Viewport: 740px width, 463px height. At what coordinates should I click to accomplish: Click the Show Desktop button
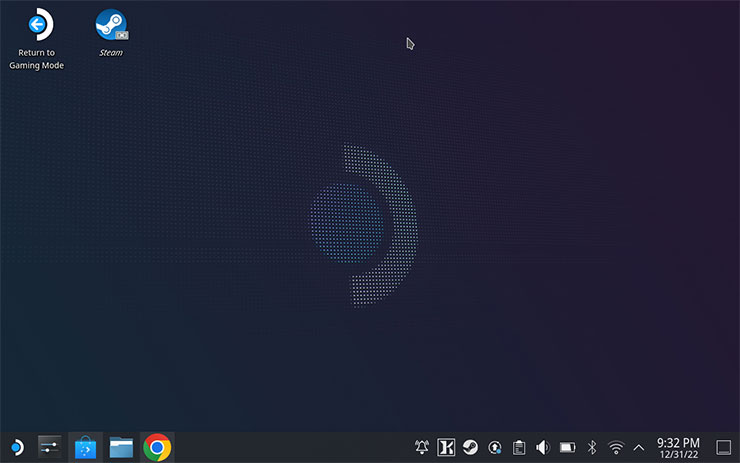[x=723, y=447]
